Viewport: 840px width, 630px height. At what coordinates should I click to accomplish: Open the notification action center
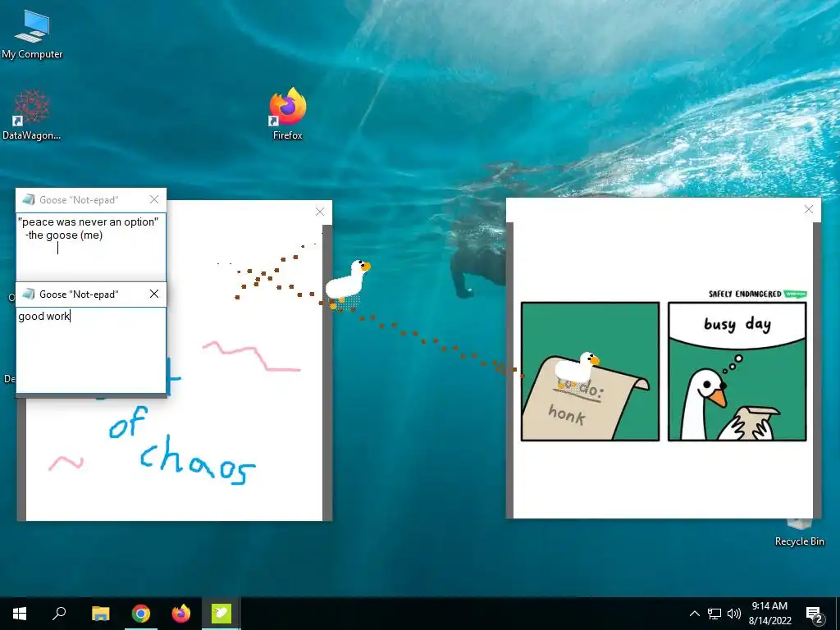(x=815, y=614)
